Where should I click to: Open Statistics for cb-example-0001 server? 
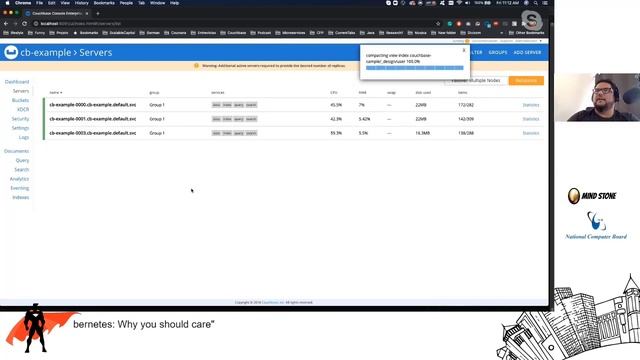531,119
